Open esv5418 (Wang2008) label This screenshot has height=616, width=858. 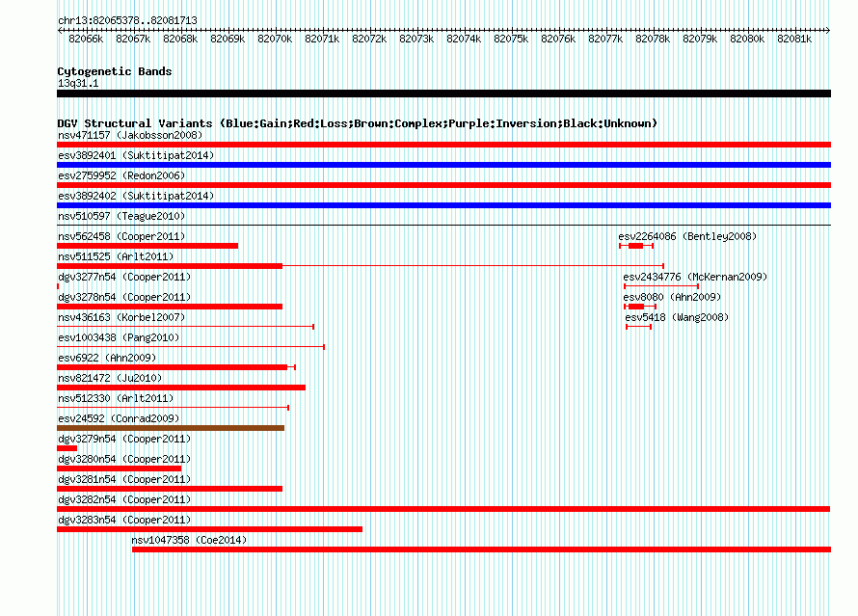point(677,317)
